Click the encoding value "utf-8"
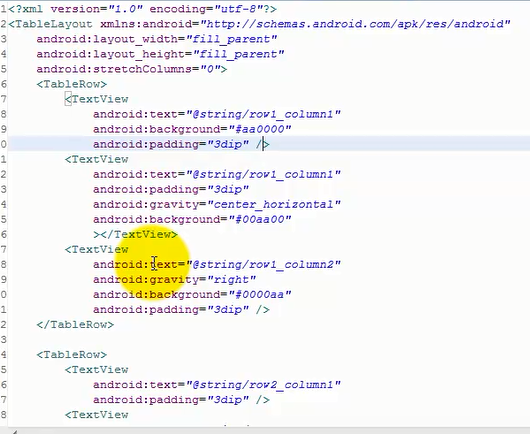 point(238,9)
